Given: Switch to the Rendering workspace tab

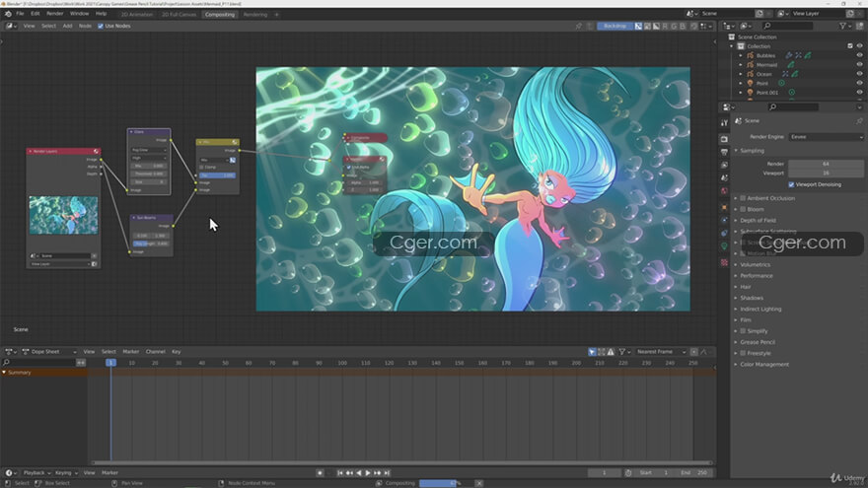Looking at the screenshot, I should click(254, 15).
